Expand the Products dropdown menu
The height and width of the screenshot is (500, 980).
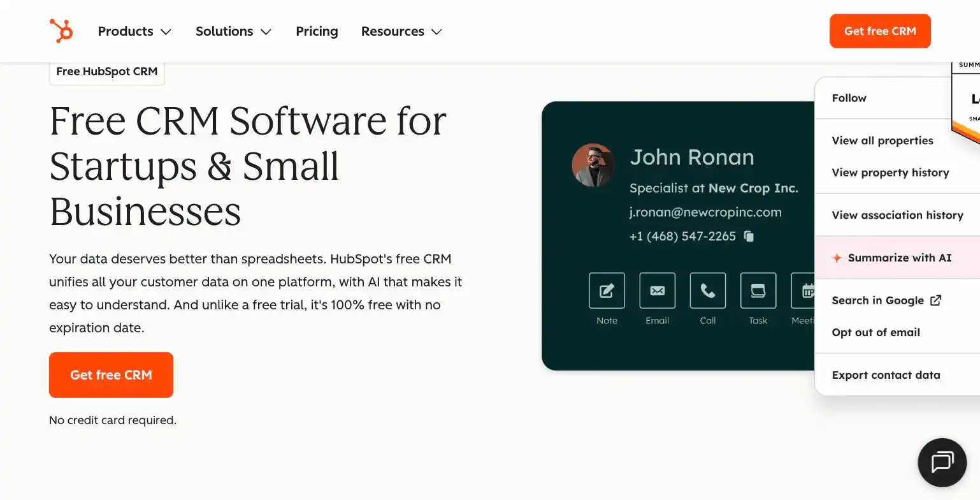click(x=134, y=31)
